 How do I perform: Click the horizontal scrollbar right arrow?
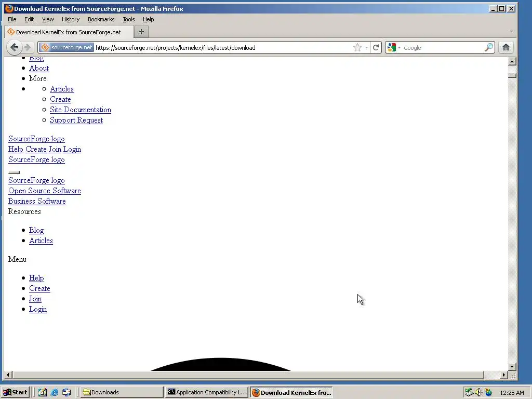click(504, 375)
